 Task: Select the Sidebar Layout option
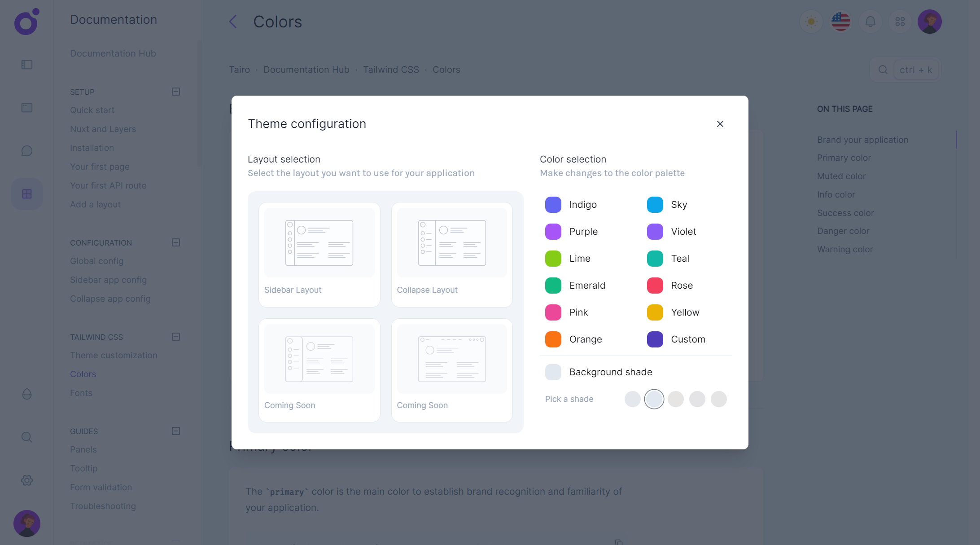click(319, 255)
